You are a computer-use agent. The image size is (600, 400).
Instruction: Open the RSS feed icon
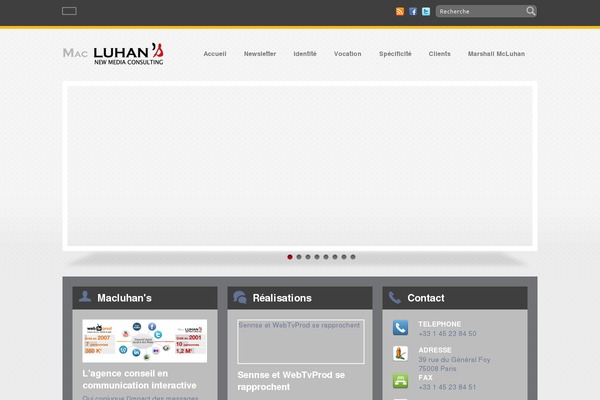400,11
